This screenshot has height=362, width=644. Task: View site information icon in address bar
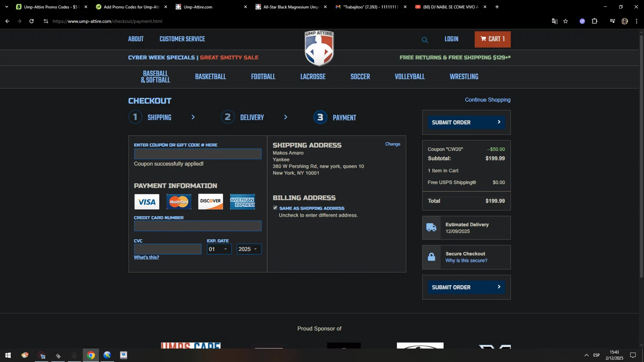tap(46, 21)
